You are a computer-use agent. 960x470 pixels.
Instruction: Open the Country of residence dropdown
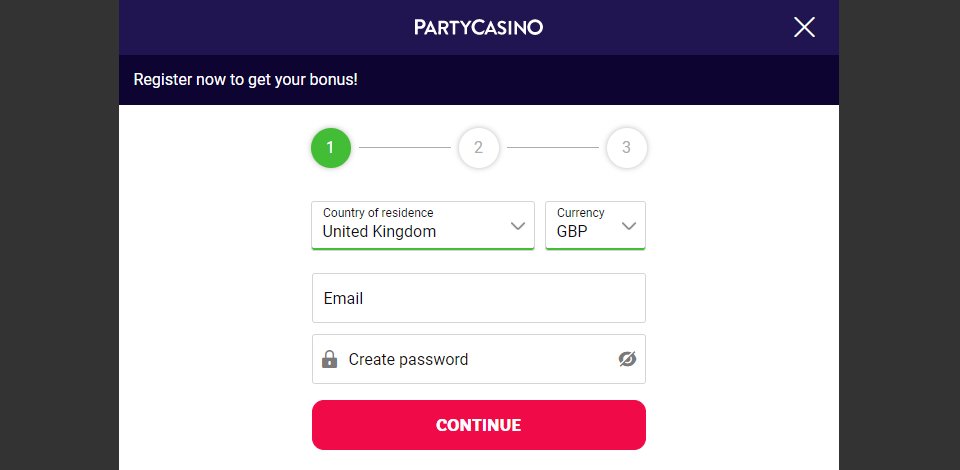click(x=423, y=225)
